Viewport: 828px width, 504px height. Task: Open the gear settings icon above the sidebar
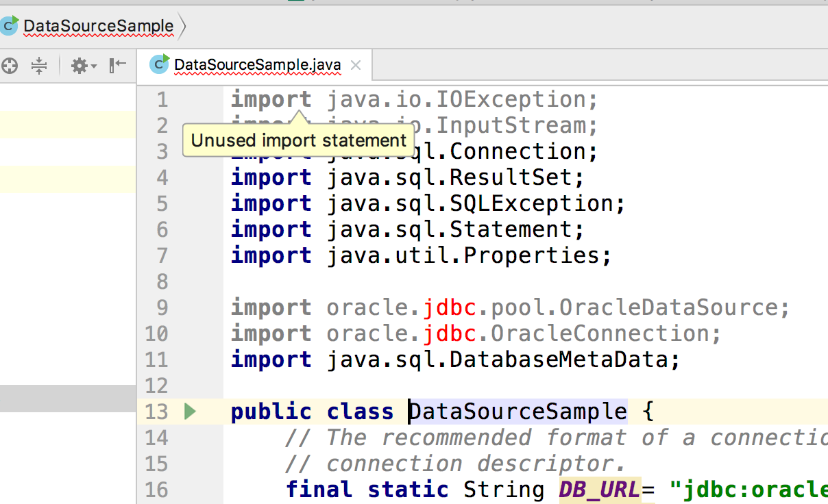tap(79, 66)
